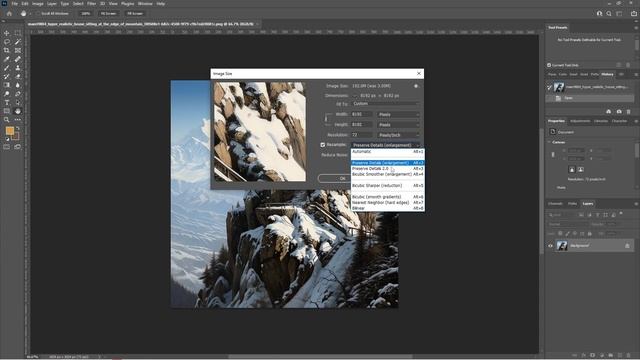Select the Pen tool
This screenshot has height=360, width=640.
click(x=18, y=94)
